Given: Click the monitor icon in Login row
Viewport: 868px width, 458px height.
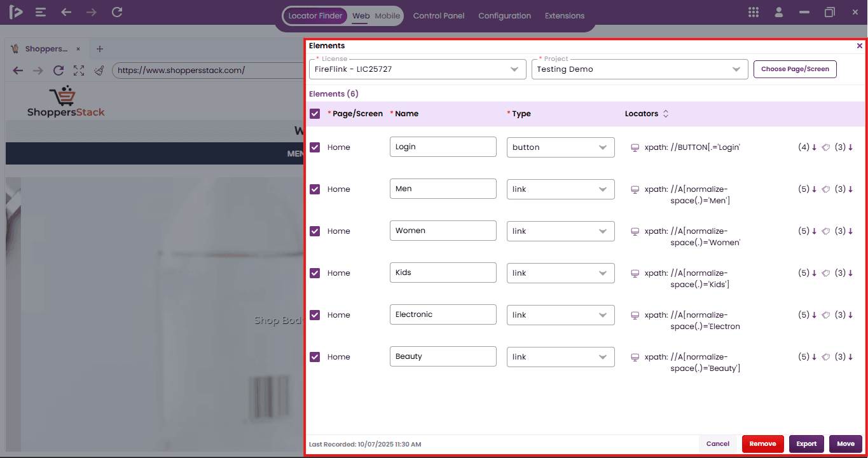Looking at the screenshot, I should click(x=635, y=147).
